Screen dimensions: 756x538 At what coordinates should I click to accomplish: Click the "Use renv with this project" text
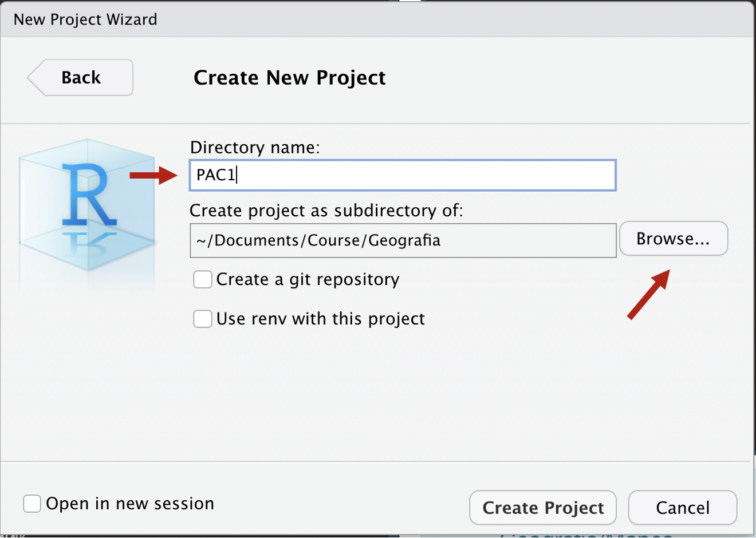pyautogui.click(x=321, y=319)
